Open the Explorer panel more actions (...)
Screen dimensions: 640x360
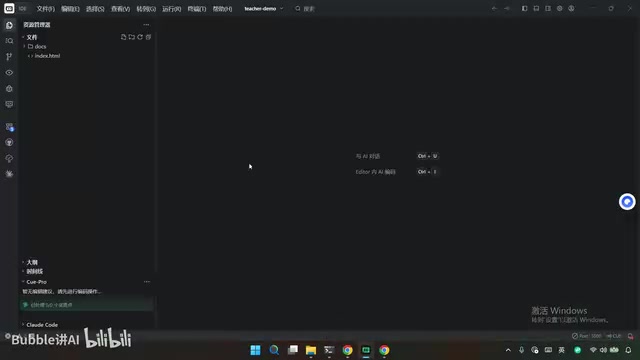tap(146, 24)
